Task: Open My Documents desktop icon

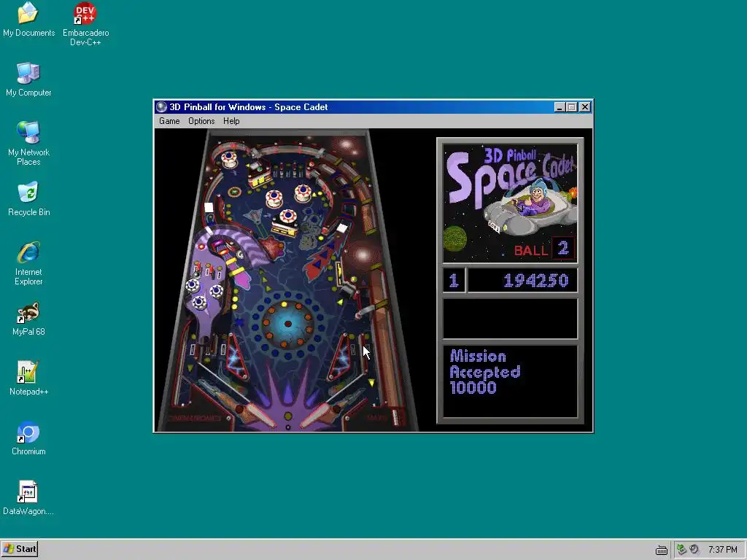Action: (28, 20)
